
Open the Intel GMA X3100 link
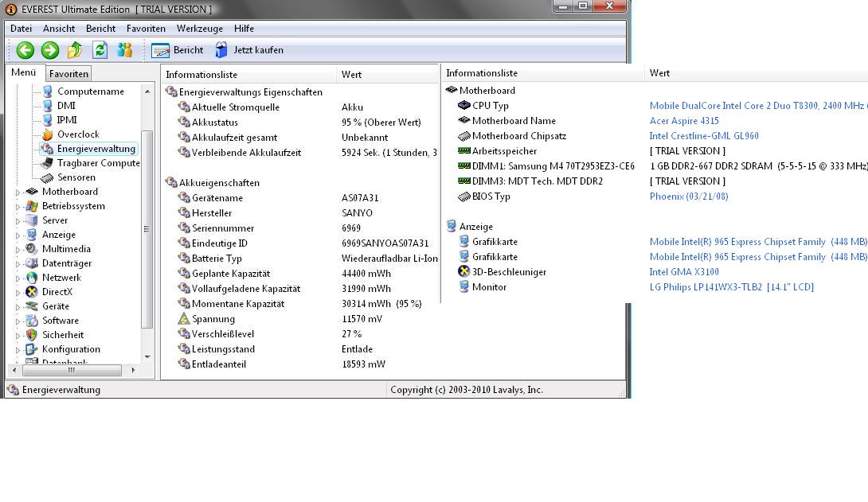[684, 272]
